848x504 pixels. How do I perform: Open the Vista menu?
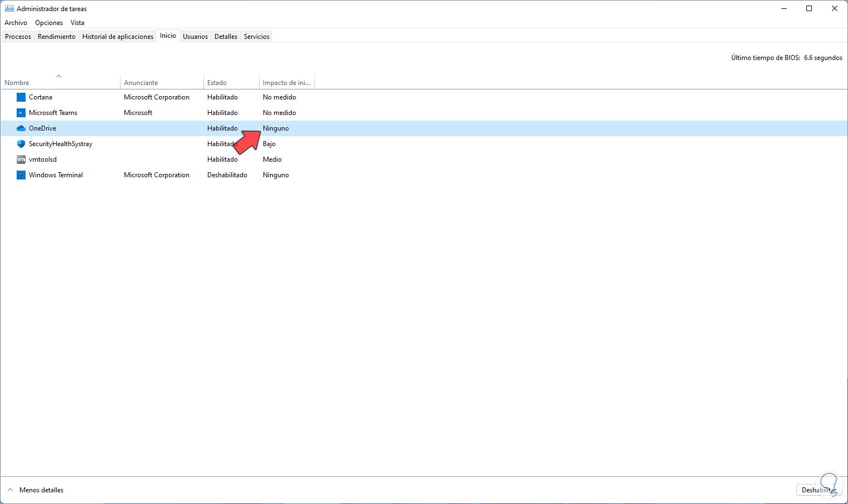pyautogui.click(x=77, y=23)
